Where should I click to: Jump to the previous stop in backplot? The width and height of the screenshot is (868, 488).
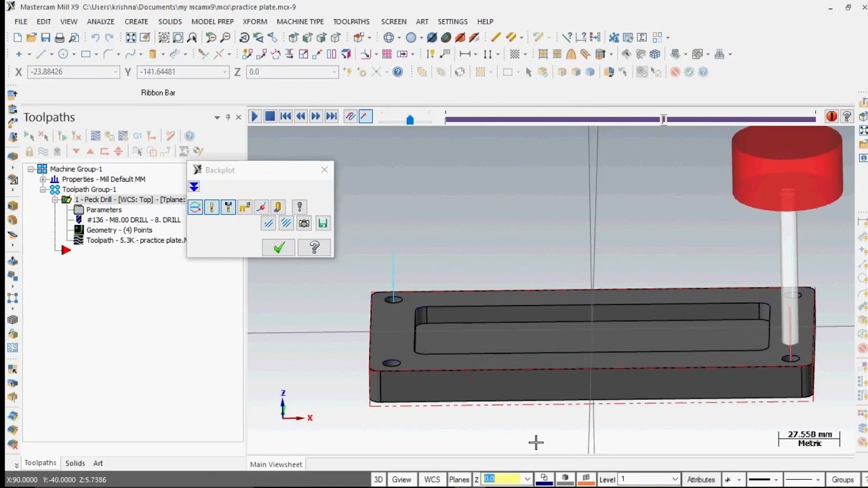[285, 117]
